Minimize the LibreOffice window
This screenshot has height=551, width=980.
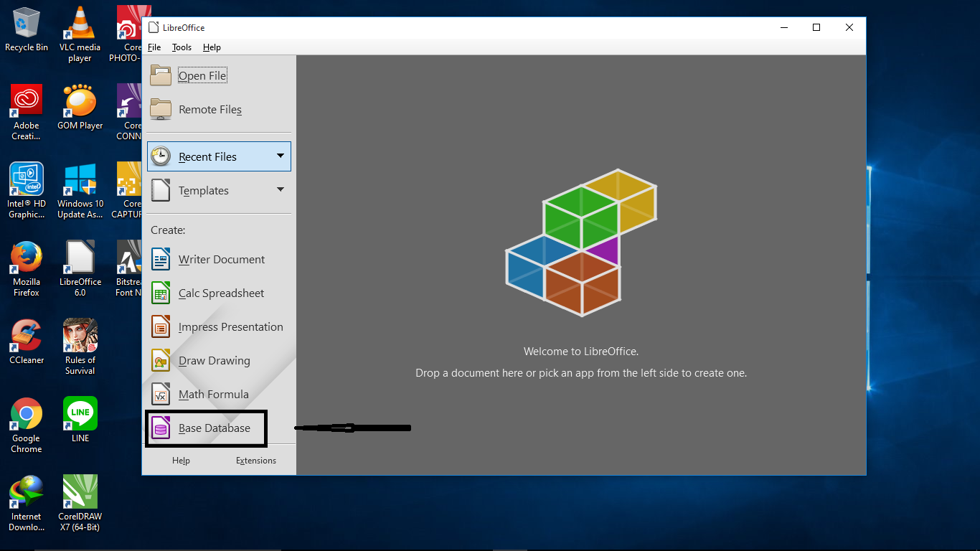pyautogui.click(x=783, y=27)
